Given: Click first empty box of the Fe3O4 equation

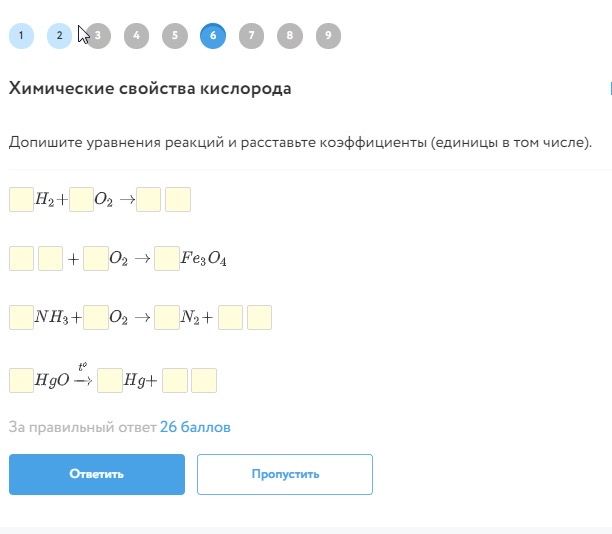Looking at the screenshot, I should click(21, 259).
